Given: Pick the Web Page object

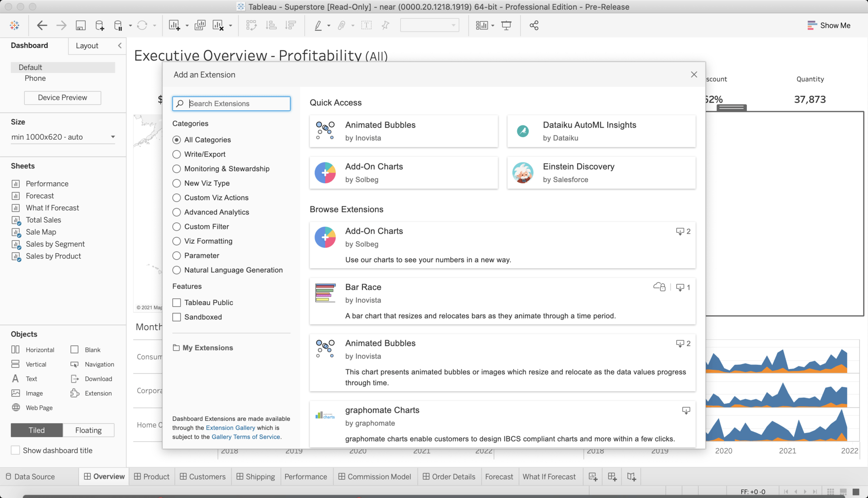Looking at the screenshot, I should tap(32, 408).
